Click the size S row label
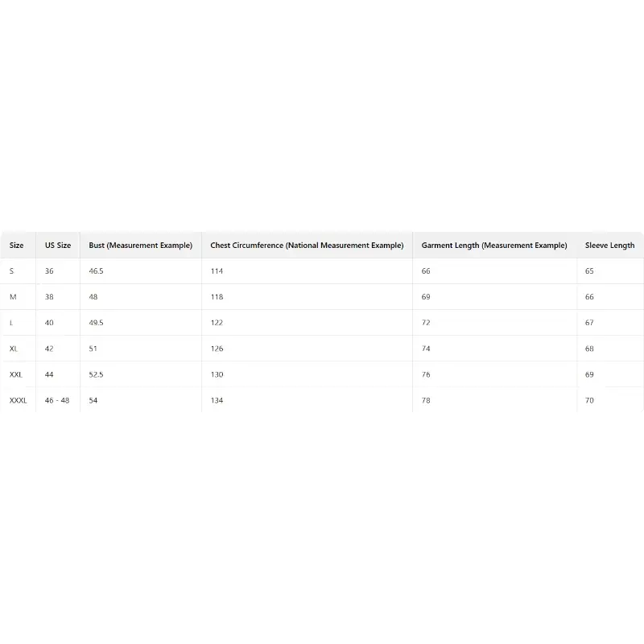This screenshot has width=644, height=644. (x=12, y=271)
